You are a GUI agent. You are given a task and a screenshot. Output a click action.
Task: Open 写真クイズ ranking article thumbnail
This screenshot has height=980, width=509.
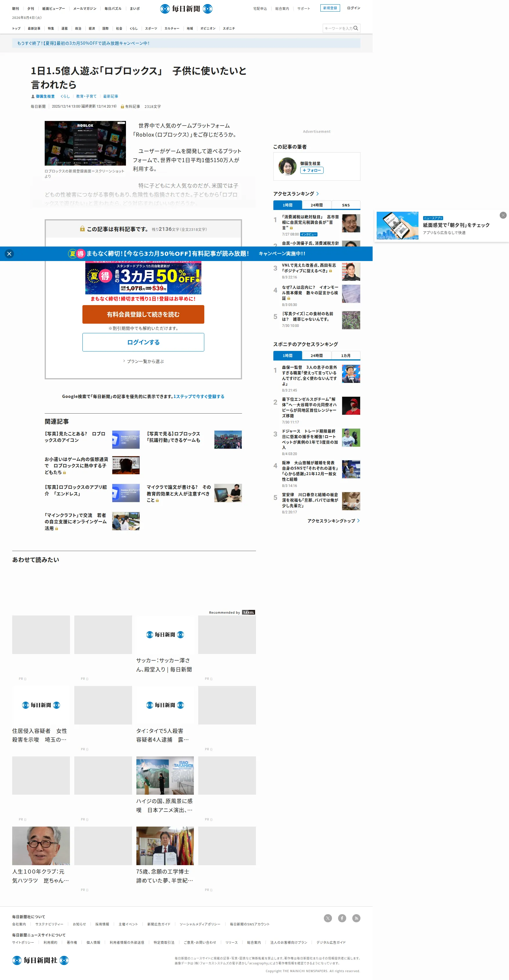[x=351, y=320]
